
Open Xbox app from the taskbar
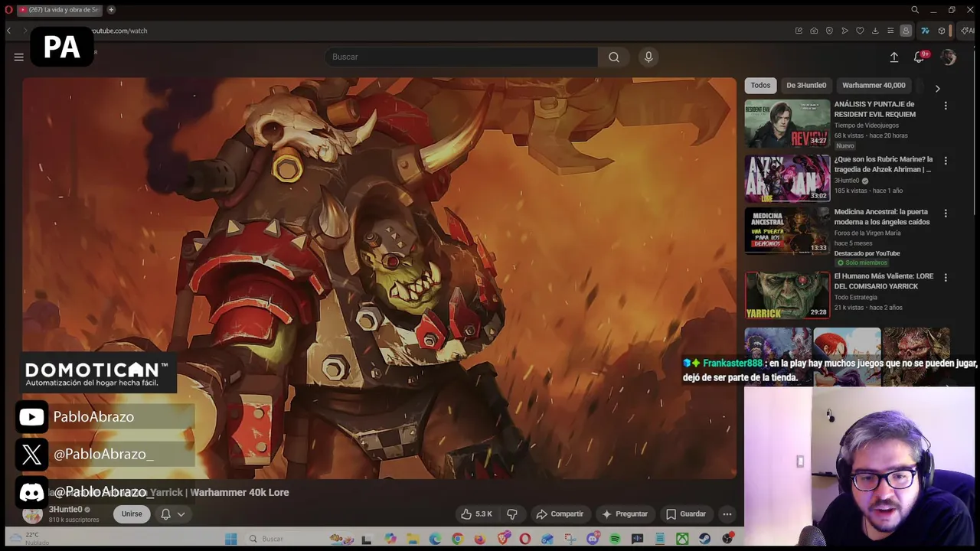pyautogui.click(x=682, y=539)
